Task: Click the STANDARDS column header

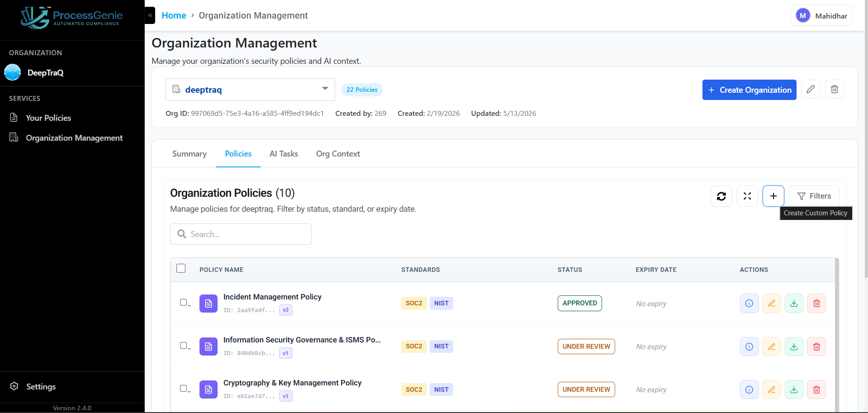Action: [x=420, y=270]
